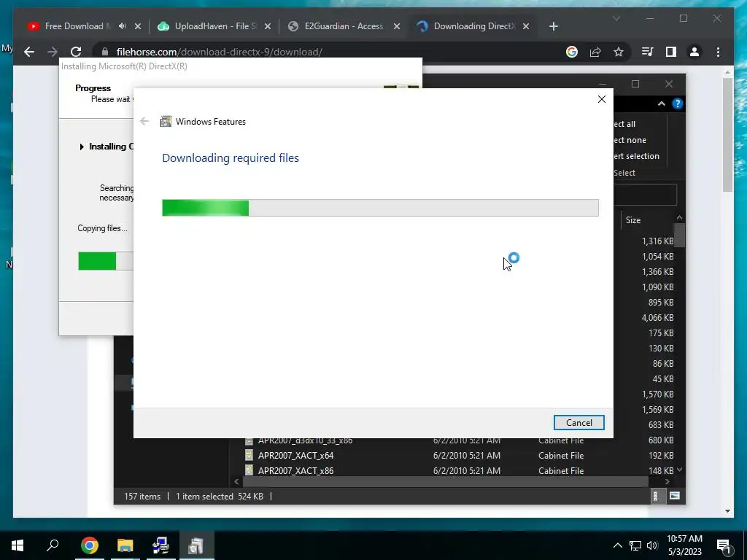Open the Windows Start menu
Screen dimensions: 747x560
pyautogui.click(x=18, y=545)
